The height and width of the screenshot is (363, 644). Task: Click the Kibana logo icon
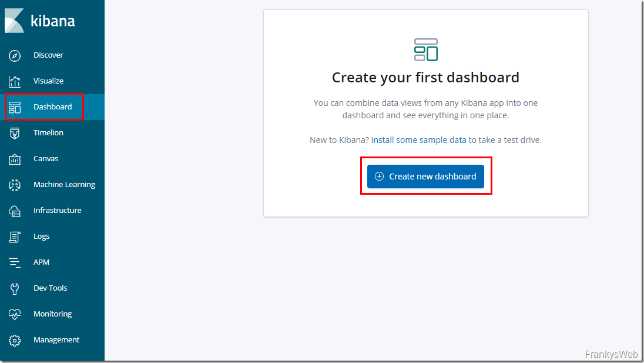(x=15, y=21)
